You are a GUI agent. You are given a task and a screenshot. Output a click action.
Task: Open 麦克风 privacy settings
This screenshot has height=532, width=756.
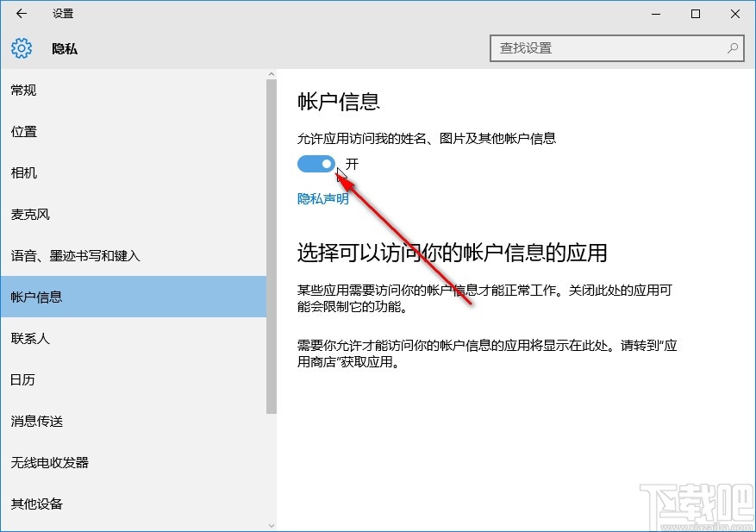coord(30,214)
